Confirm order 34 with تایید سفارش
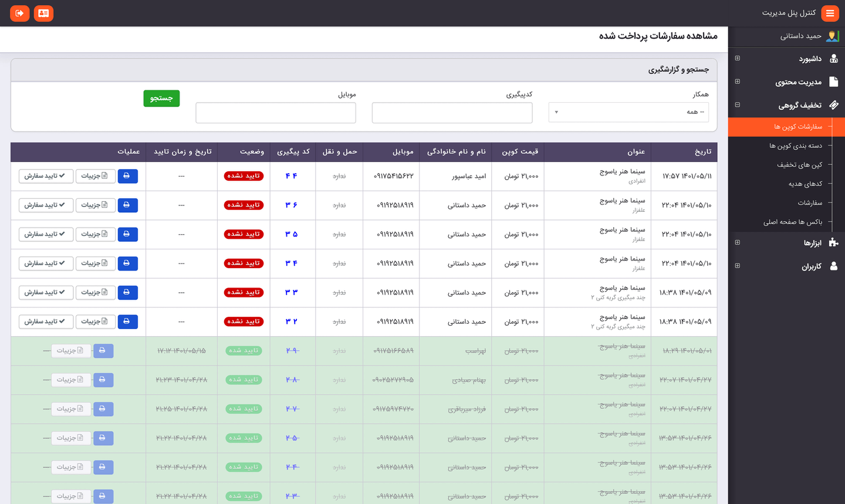Image resolution: width=845 pixels, height=504 pixels. pos(46,263)
